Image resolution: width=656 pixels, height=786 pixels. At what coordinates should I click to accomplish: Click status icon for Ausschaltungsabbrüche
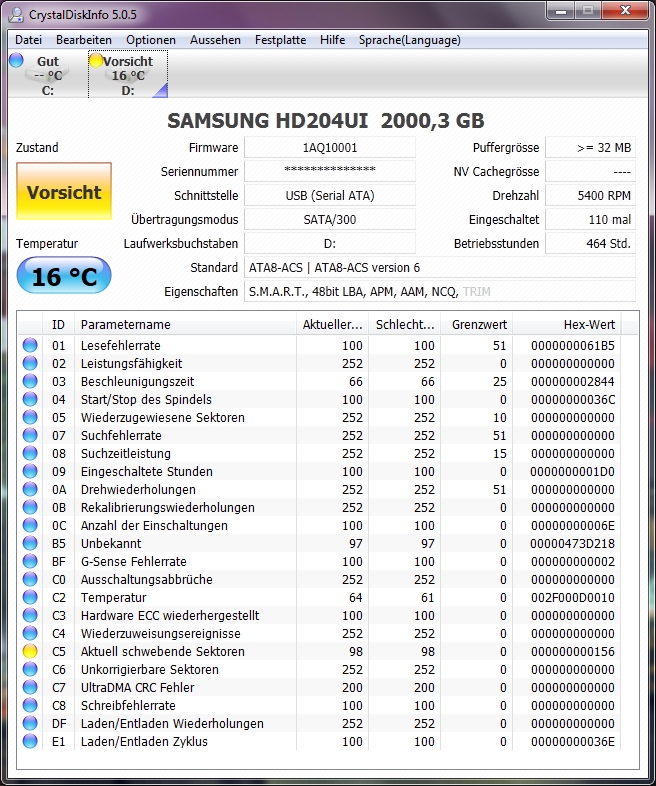[x=30, y=579]
